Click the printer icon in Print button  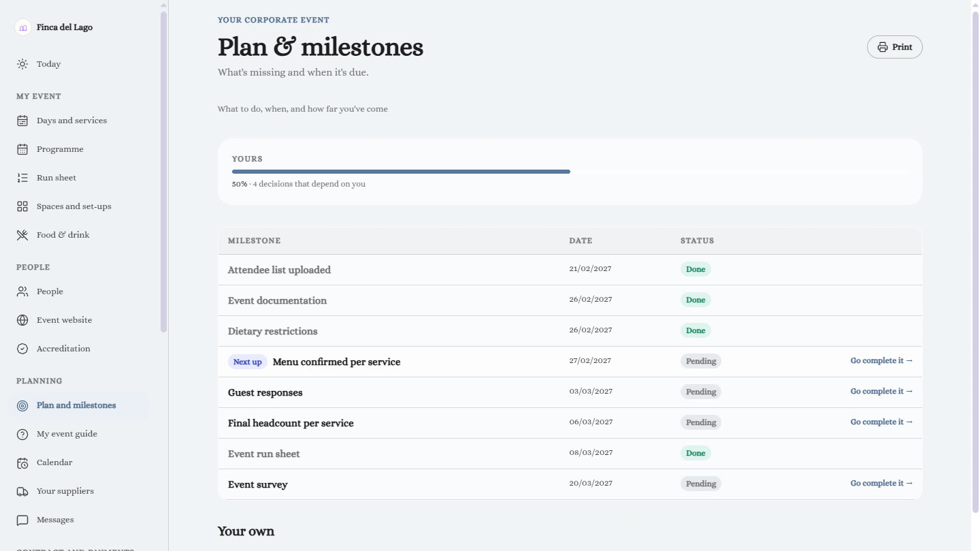pyautogui.click(x=883, y=47)
